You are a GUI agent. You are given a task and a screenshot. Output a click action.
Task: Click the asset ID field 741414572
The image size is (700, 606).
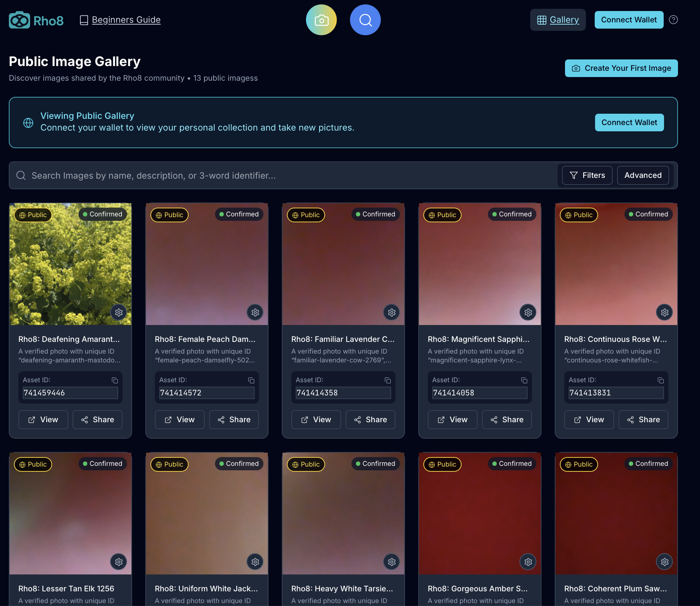point(207,393)
